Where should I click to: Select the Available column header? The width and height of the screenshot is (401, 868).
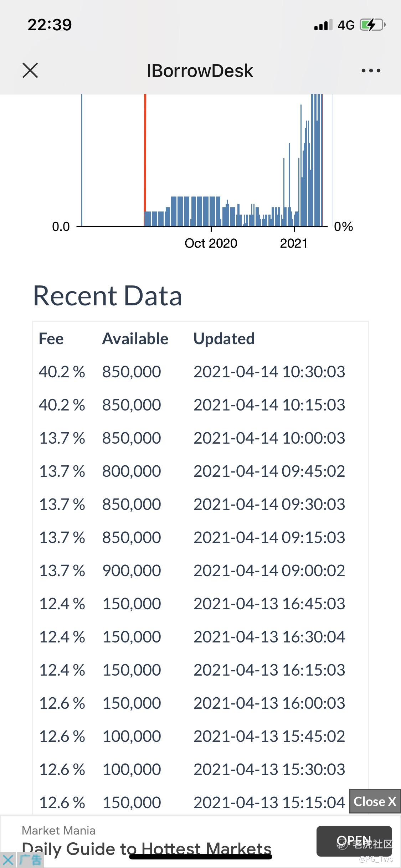tap(135, 339)
